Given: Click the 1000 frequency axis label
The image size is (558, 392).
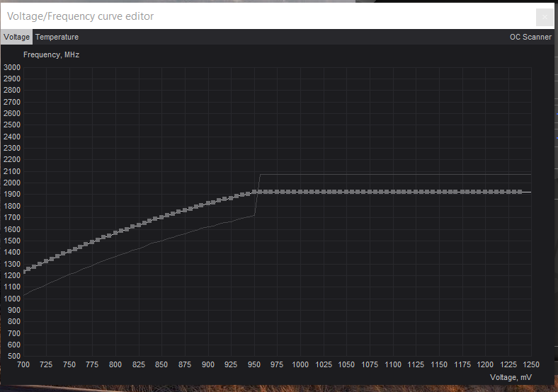Looking at the screenshot, I should point(12,299).
